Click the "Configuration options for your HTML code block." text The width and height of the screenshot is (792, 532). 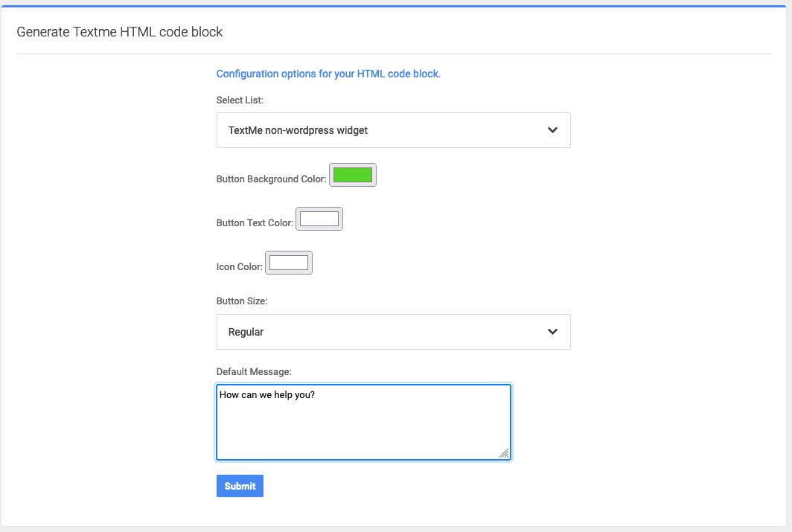coord(328,74)
